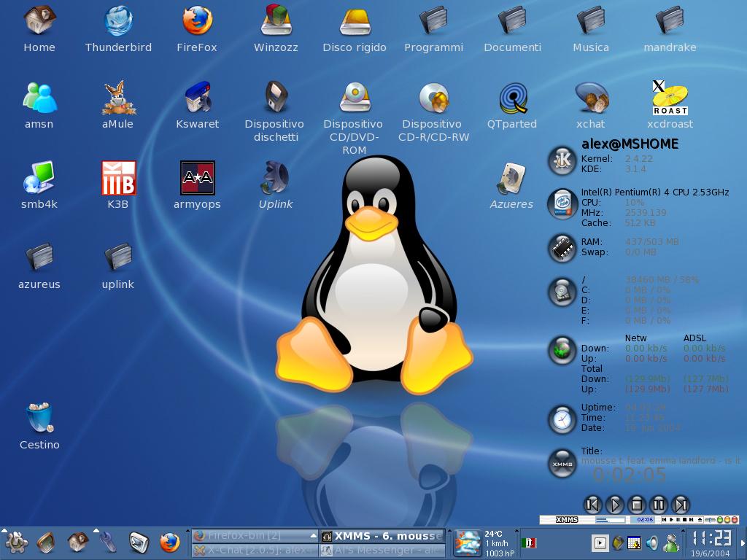The height and width of the screenshot is (560, 747).
Task: Click the large round Pause button
Action: [x=659, y=505]
